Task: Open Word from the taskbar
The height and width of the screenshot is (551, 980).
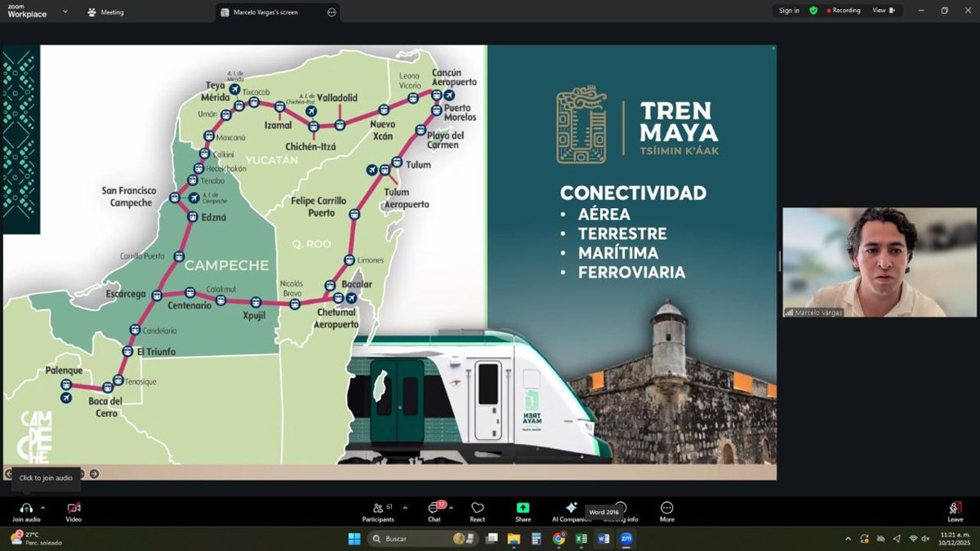Action: tap(604, 539)
